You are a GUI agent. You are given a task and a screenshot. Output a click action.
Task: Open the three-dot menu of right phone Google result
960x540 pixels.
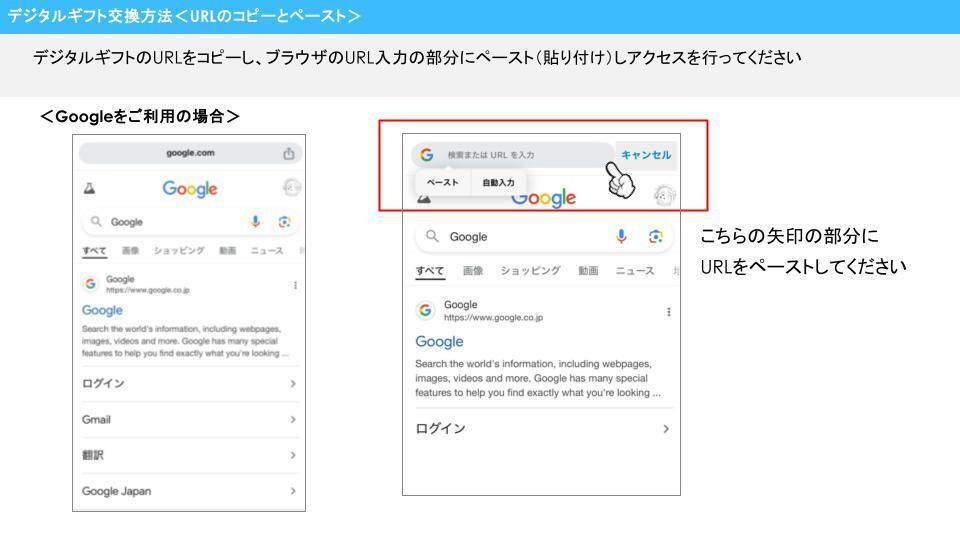coord(669,312)
